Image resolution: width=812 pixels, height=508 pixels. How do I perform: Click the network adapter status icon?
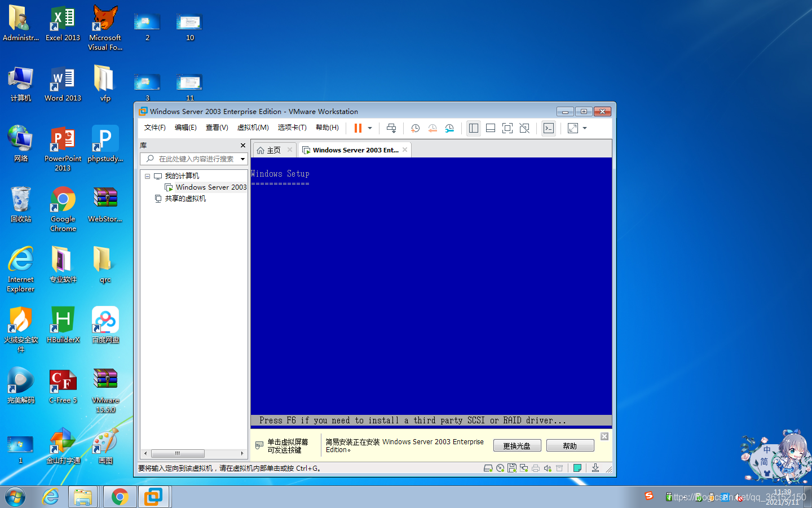pyautogui.click(x=524, y=468)
